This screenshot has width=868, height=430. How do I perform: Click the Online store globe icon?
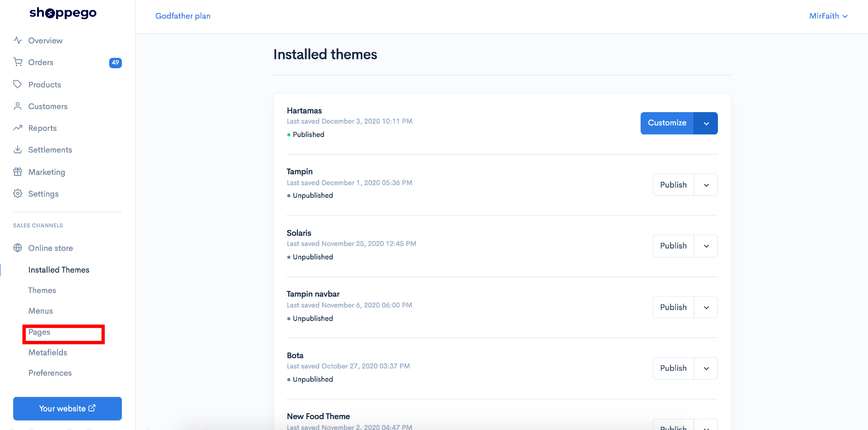pyautogui.click(x=18, y=247)
